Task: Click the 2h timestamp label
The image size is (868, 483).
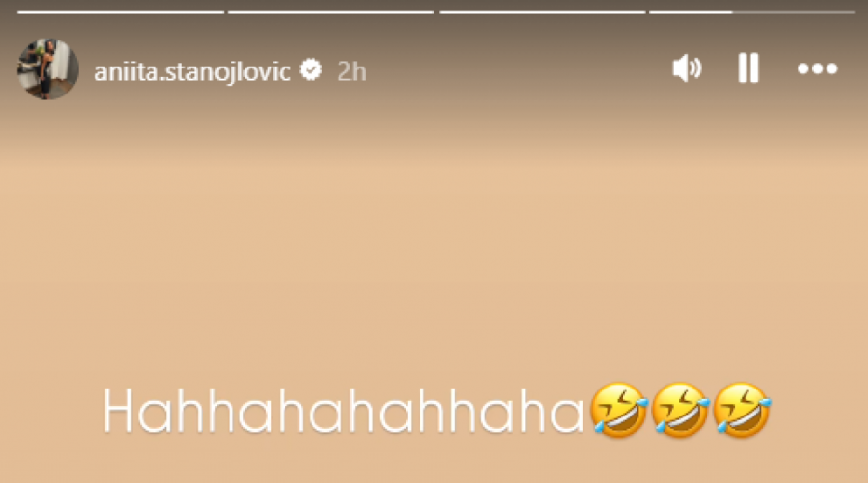Action: click(352, 71)
